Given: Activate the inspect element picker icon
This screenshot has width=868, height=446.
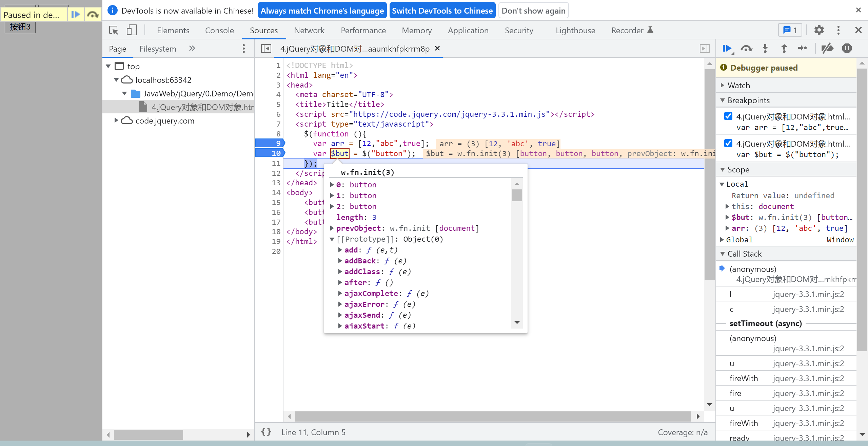Looking at the screenshot, I should (x=114, y=30).
